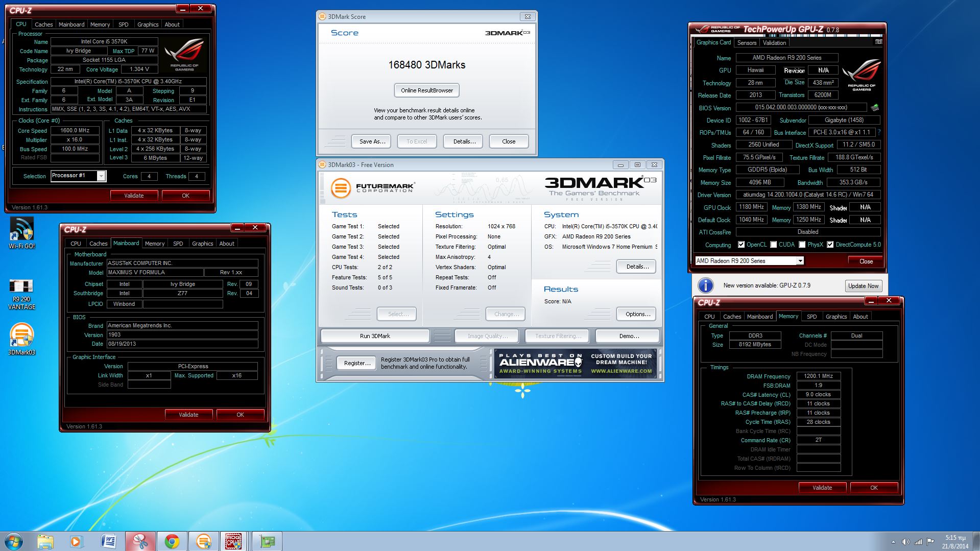
Task: Switch to the 3DMark03 taskbar button
Action: click(203, 541)
